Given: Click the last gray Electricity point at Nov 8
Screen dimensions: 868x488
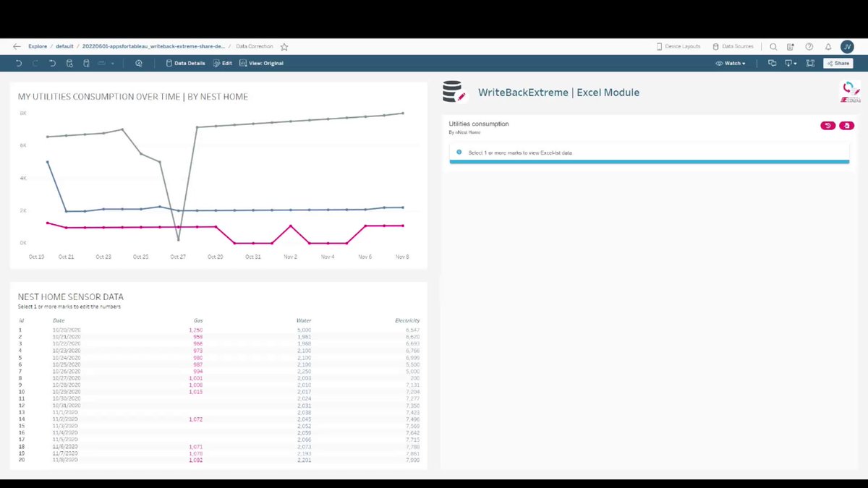Looking at the screenshot, I should click(x=403, y=113).
